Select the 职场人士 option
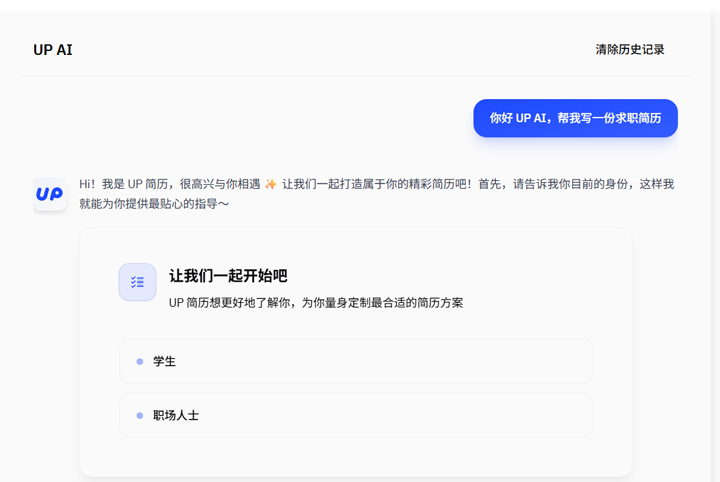 [x=356, y=415]
